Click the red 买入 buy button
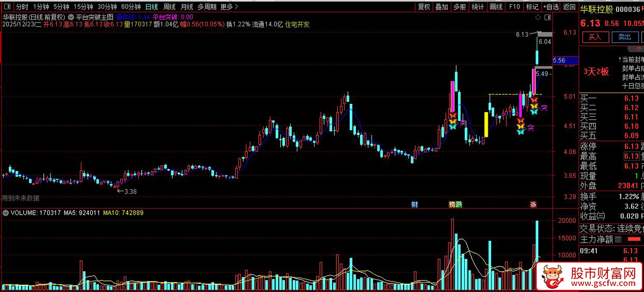The width and height of the screenshot is (644, 292). pos(595,37)
